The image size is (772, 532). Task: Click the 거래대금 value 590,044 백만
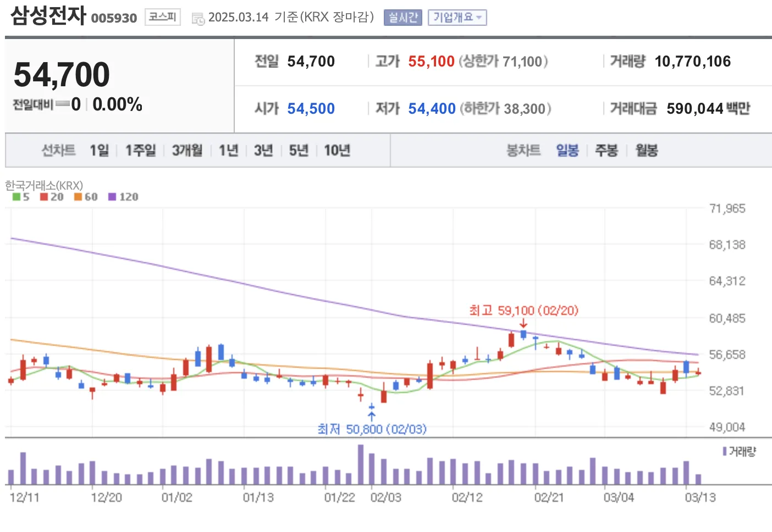(708, 108)
